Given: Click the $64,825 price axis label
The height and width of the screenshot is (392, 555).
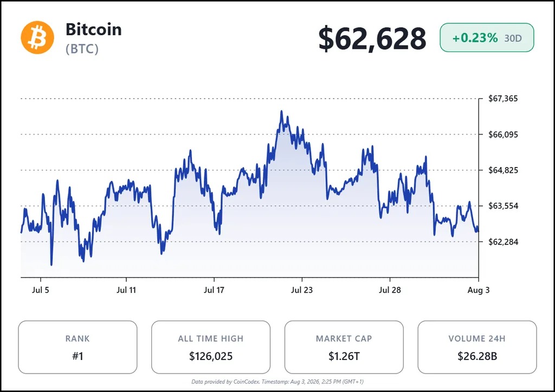Looking at the screenshot, I should [503, 170].
